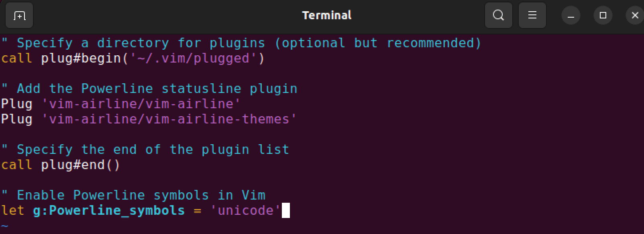Click the tilde on the last line
The image size is (644, 234).
click(4, 227)
